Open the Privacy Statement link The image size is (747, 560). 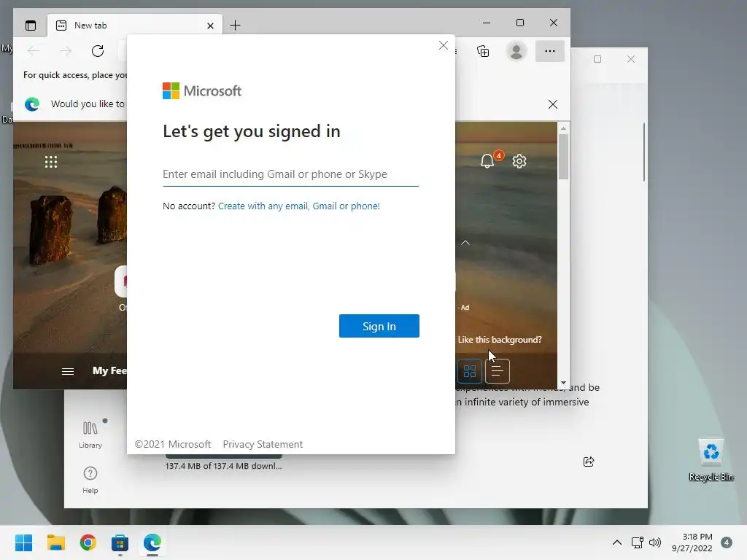(263, 444)
